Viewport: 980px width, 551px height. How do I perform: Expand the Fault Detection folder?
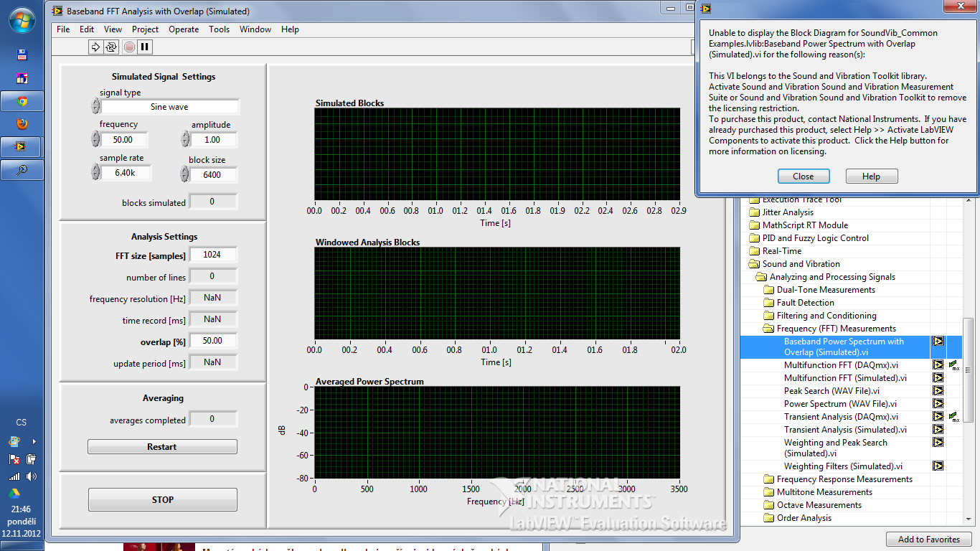coord(768,303)
